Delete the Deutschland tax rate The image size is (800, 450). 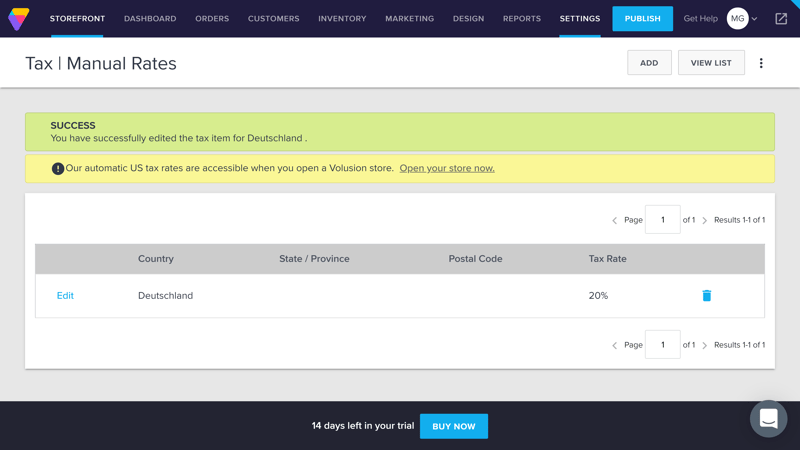pyautogui.click(x=706, y=296)
